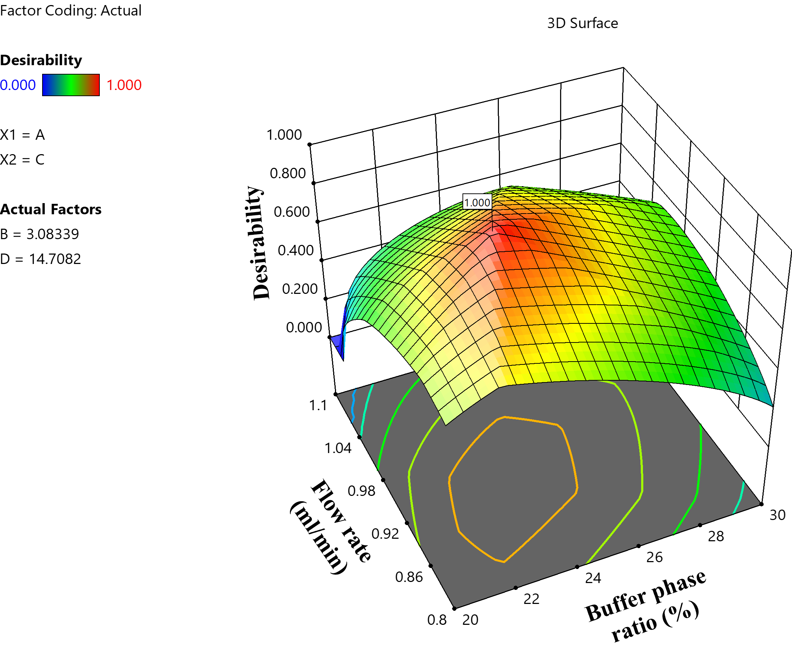Click the blue end of the color legend
792x672 pixels.
[x=46, y=85]
